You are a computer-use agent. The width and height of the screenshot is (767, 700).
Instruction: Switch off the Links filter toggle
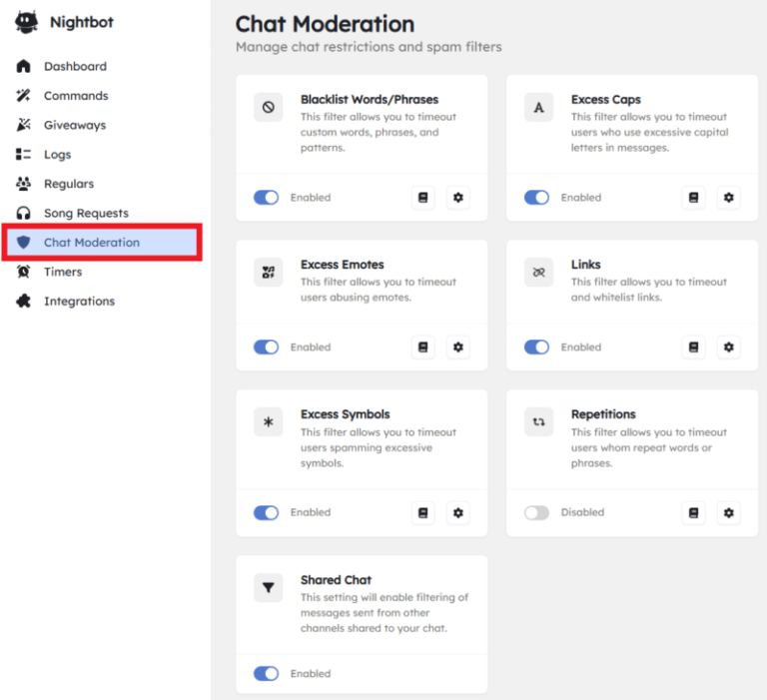click(x=536, y=348)
